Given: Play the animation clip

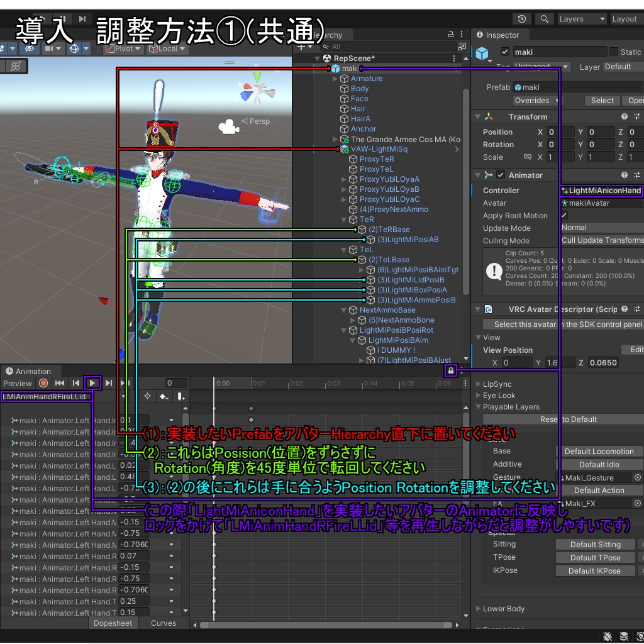Looking at the screenshot, I should click(x=92, y=383).
